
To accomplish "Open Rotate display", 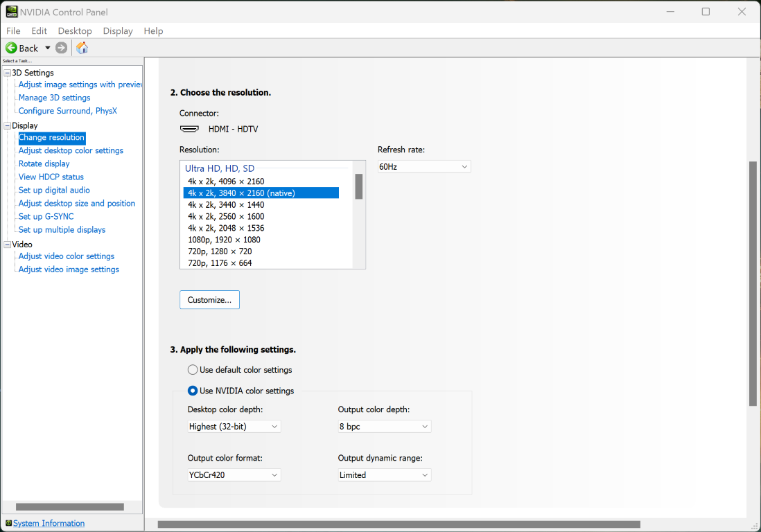I will tap(44, 164).
